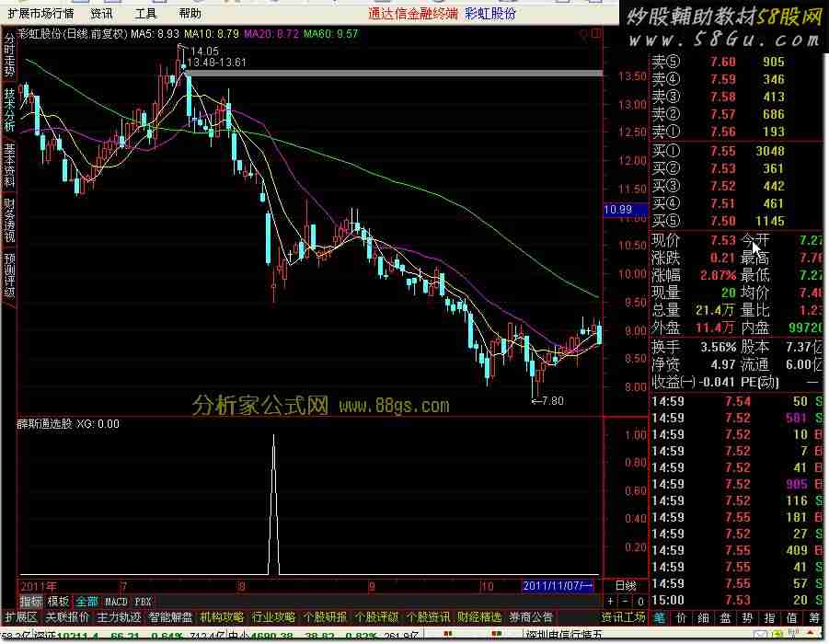829x644 pixels.
Task: Click the 彩虹股份(日线,前复权) chart title
Action: click(x=73, y=34)
